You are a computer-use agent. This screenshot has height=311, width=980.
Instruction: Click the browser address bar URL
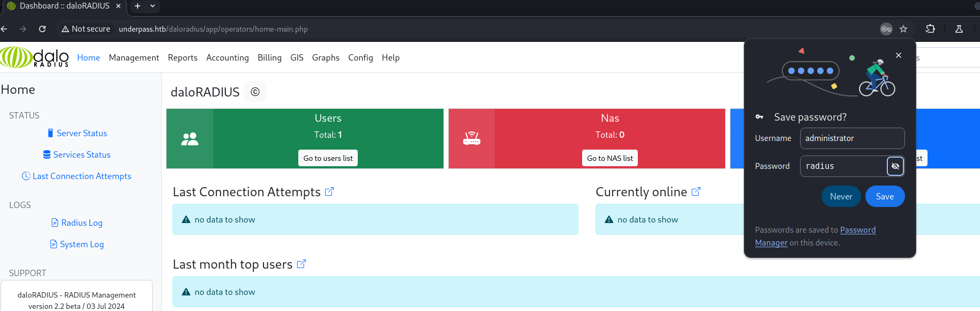(213, 29)
